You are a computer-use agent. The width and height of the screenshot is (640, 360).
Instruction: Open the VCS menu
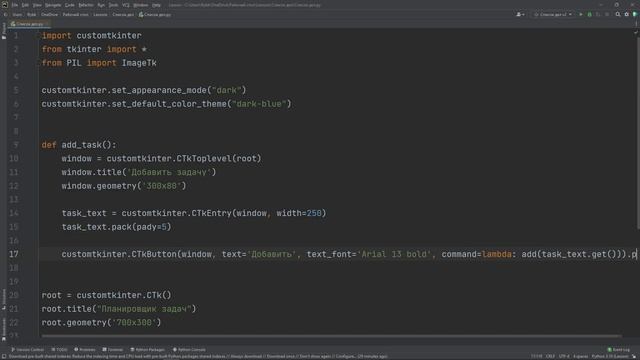[126, 5]
